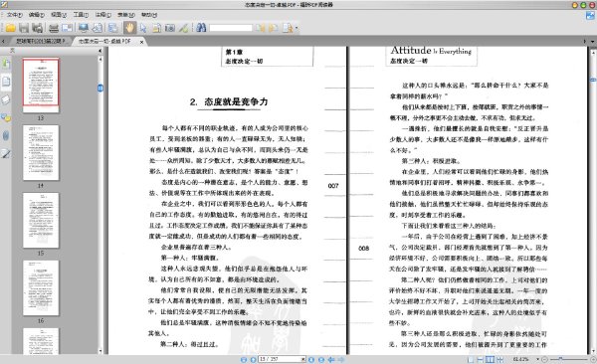The image size is (597, 364).
Task: Go to the last page button
Action: pos(321,359)
